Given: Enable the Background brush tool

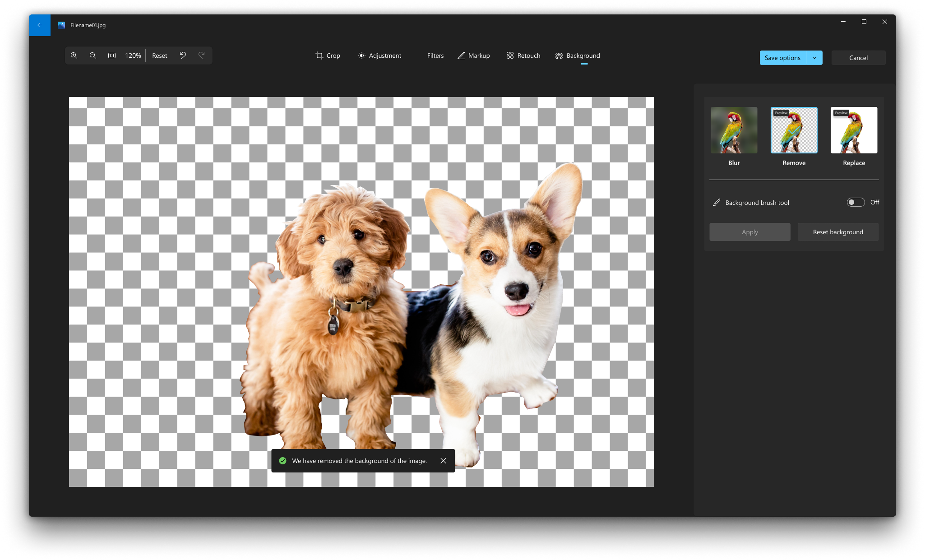Looking at the screenshot, I should (x=855, y=202).
